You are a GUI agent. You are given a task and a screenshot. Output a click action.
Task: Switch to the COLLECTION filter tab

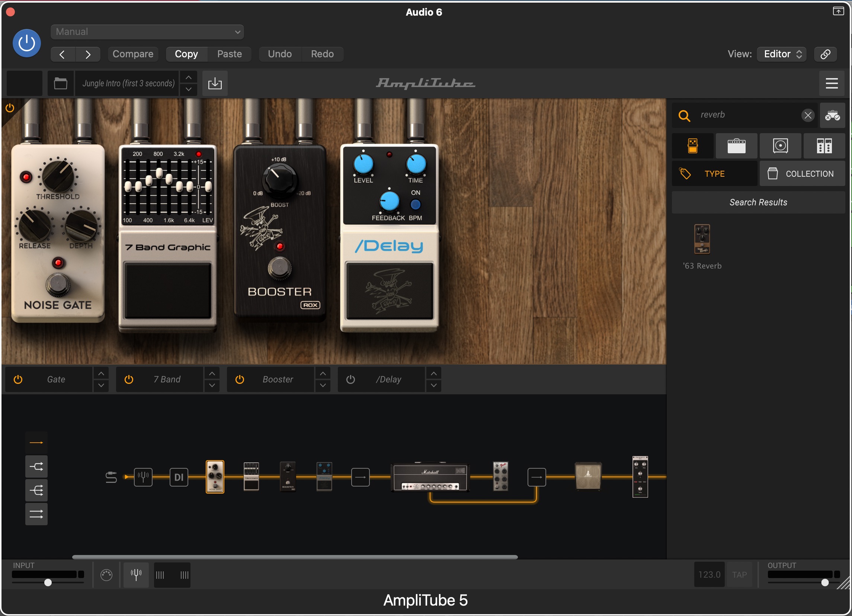tap(803, 174)
